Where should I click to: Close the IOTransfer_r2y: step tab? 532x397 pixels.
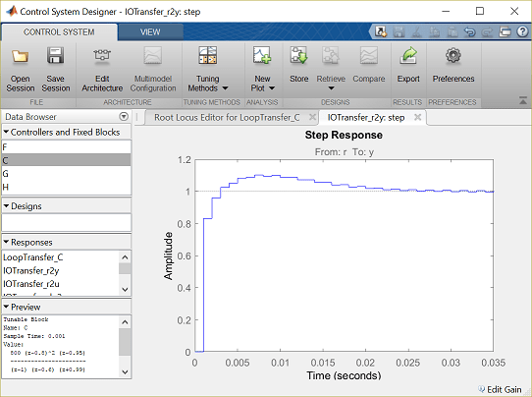click(418, 117)
